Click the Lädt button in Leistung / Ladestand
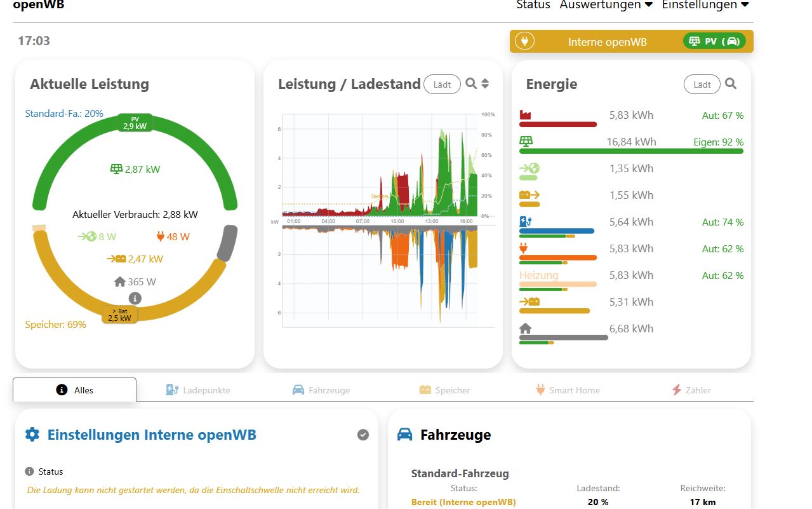 442,84
